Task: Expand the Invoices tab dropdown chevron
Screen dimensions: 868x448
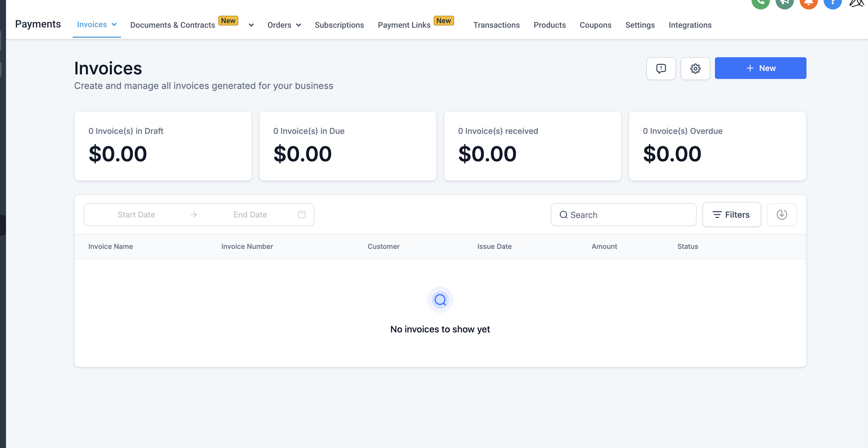Action: coord(114,25)
